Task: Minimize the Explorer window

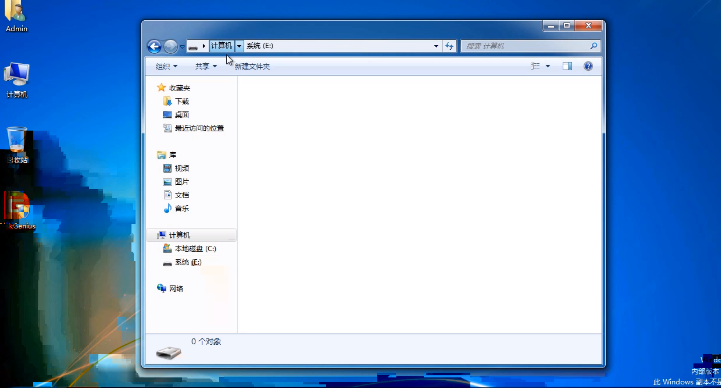Action: 550,26
